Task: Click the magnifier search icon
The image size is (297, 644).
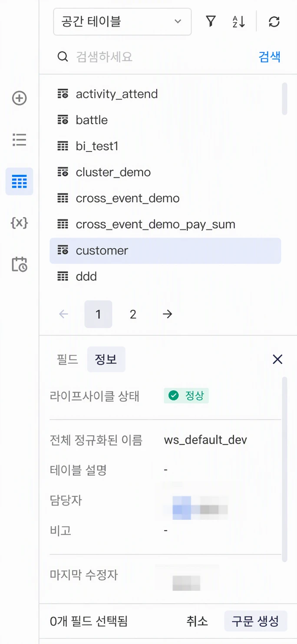Action: 63,56
